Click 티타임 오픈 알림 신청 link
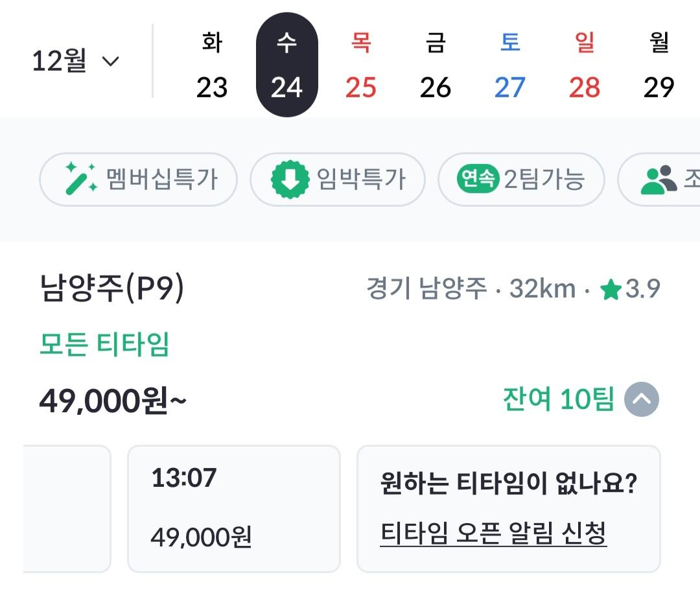700x599 pixels. (x=493, y=535)
